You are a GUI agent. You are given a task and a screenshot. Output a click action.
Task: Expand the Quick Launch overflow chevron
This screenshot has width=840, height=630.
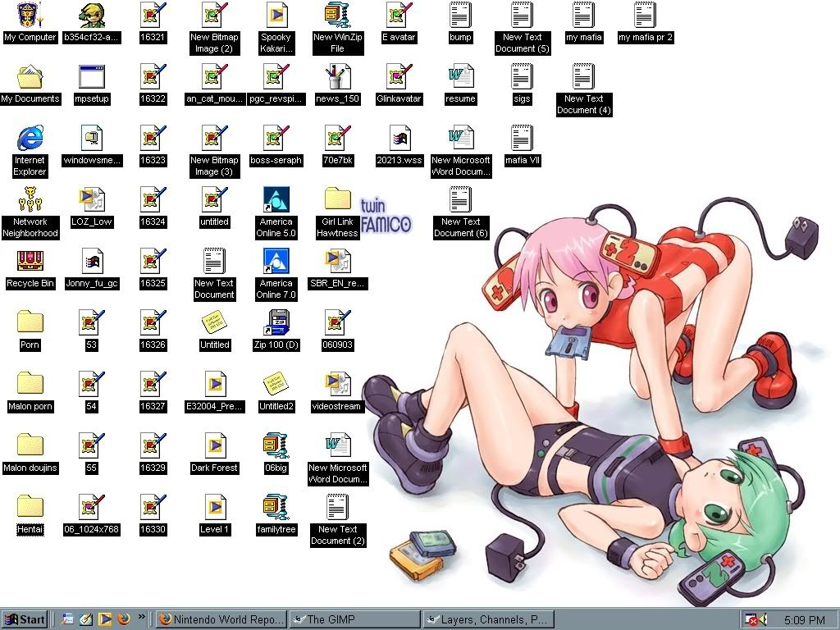141,617
